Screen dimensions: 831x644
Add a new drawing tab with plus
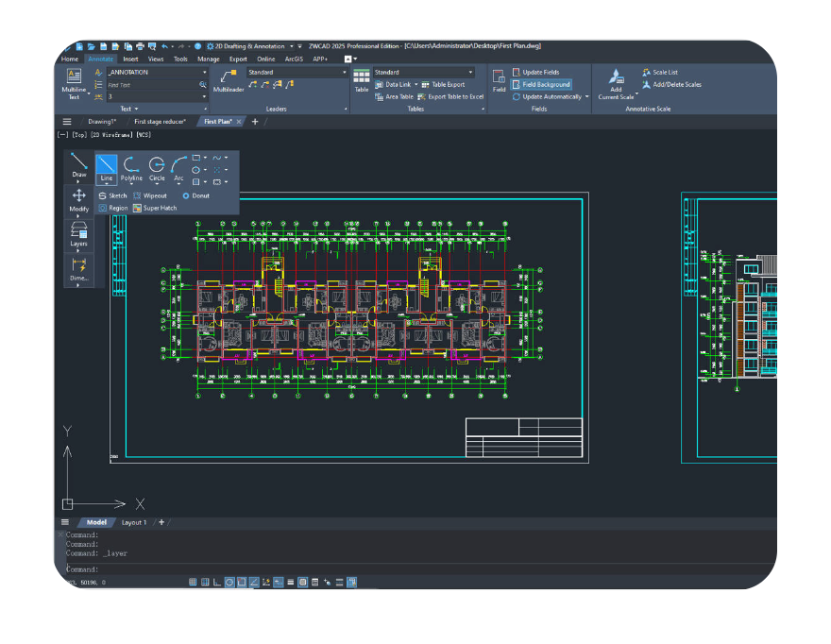pyautogui.click(x=255, y=122)
